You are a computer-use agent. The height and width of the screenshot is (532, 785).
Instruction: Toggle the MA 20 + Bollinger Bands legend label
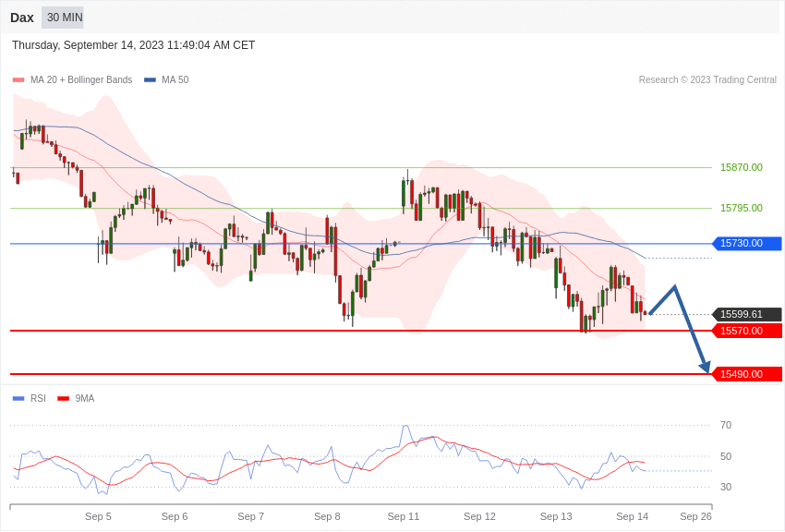point(81,80)
